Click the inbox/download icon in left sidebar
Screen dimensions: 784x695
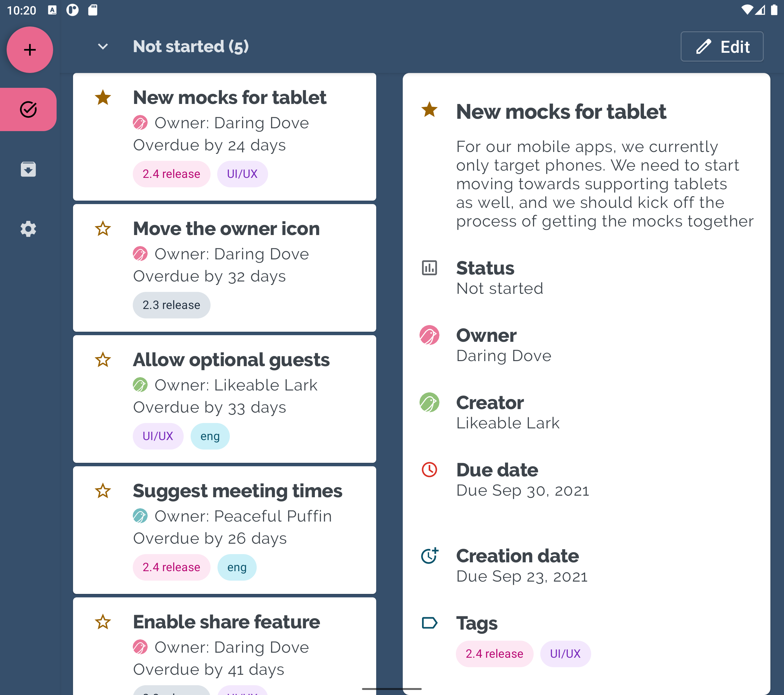[x=28, y=169]
